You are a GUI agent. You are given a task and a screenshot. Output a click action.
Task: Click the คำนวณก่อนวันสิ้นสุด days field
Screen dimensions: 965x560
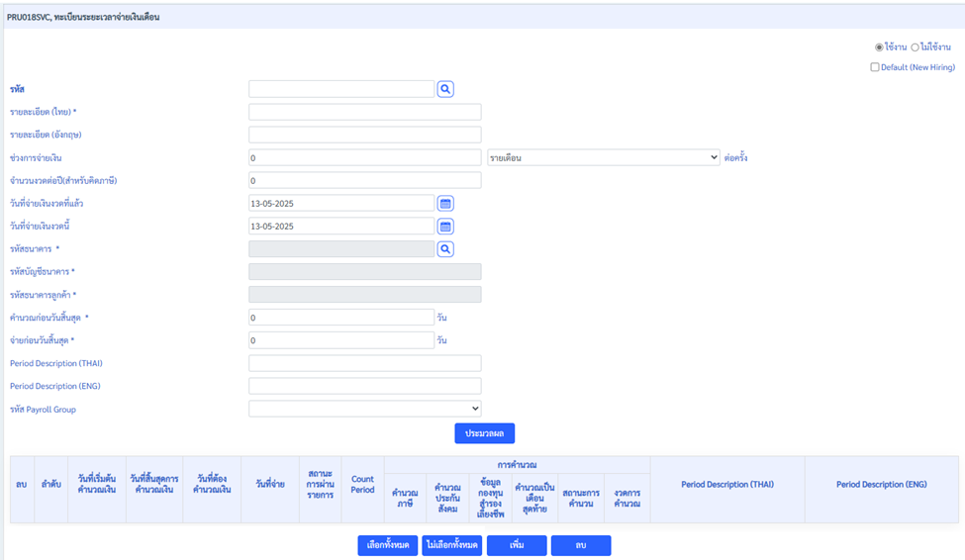[x=340, y=318]
